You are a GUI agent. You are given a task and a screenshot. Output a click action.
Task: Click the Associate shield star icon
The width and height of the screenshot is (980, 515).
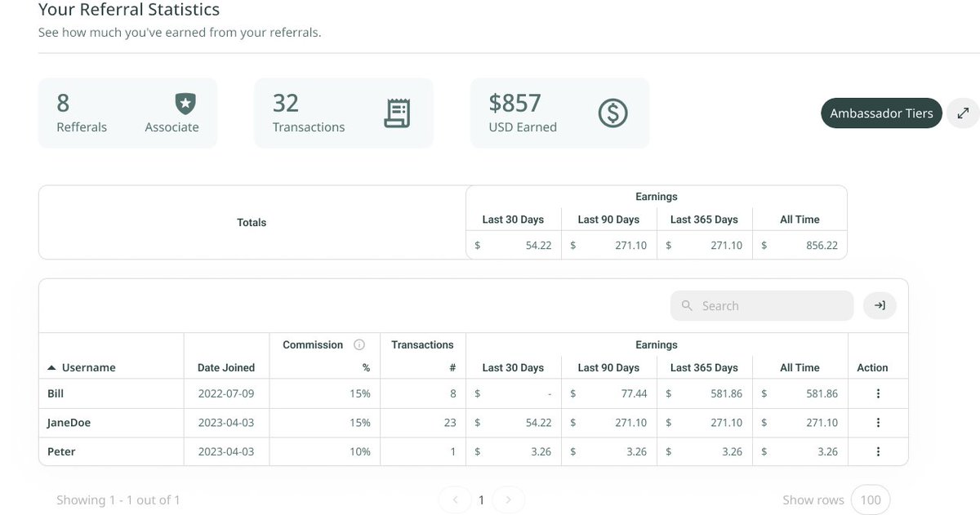click(x=185, y=104)
